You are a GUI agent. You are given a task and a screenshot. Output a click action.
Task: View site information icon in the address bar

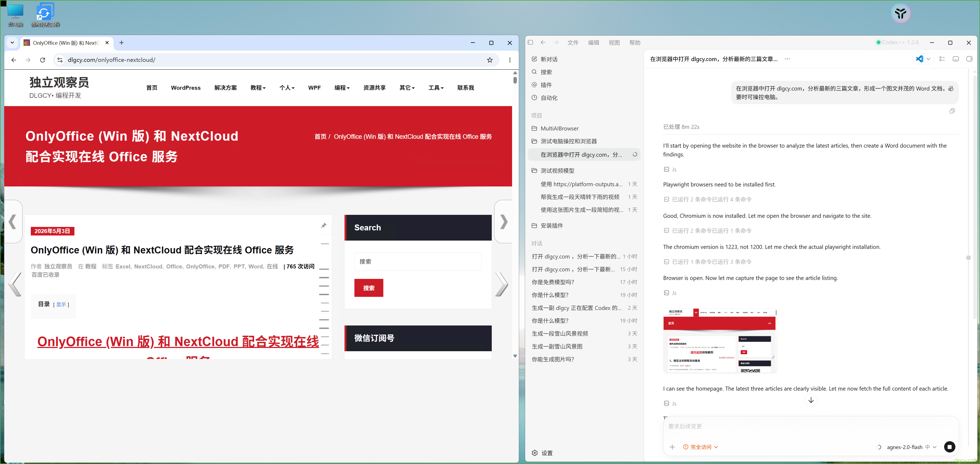click(60, 60)
